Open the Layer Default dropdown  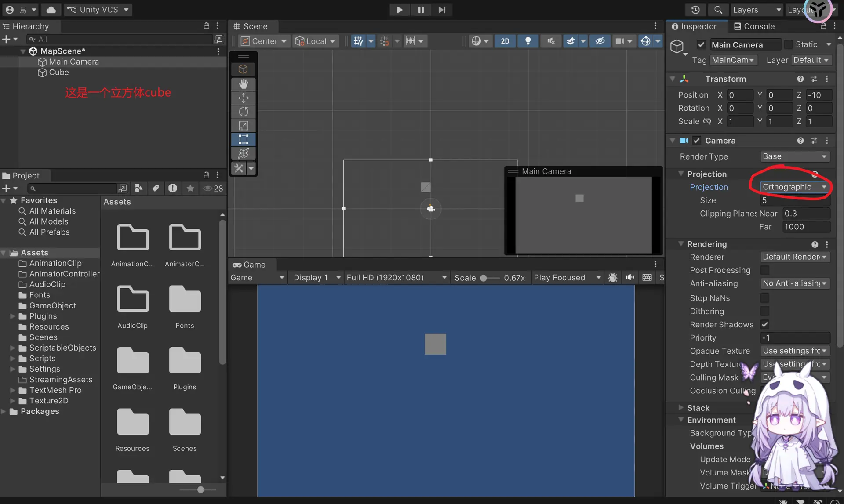[811, 60]
